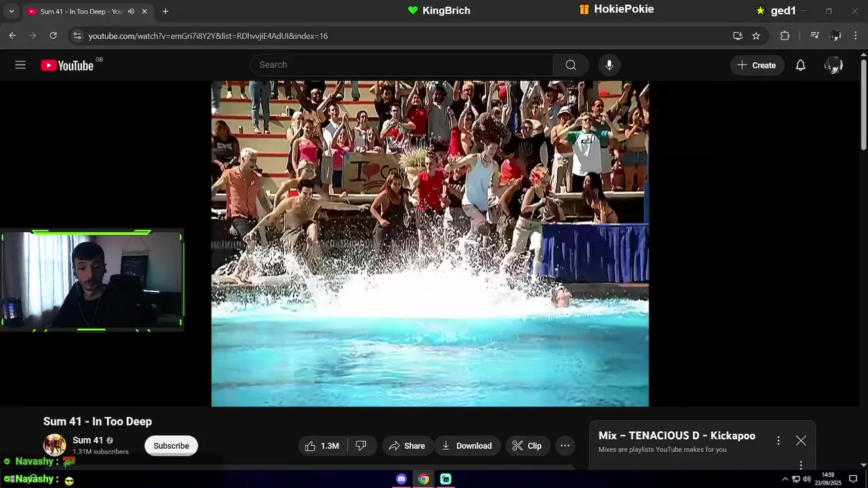
Task: Open the volume control in tray
Action: tap(806, 479)
